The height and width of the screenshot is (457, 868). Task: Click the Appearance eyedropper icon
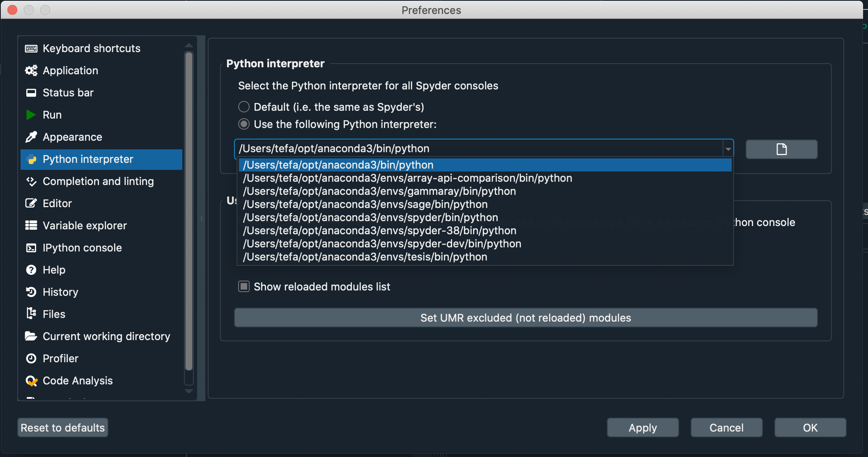31,137
